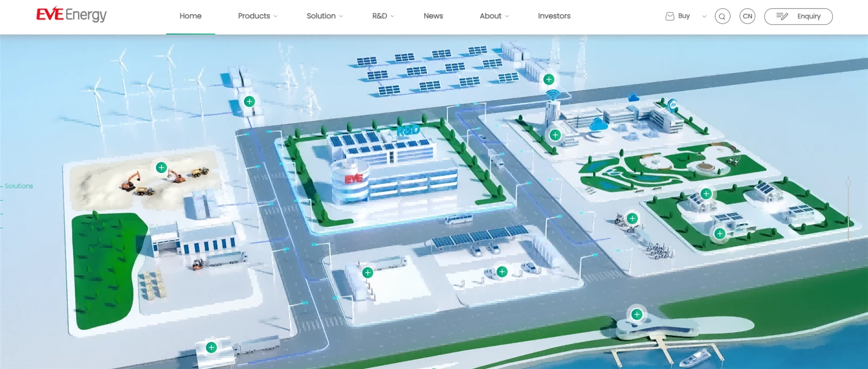Click plus hotspot at the parking charging station

tap(502, 271)
